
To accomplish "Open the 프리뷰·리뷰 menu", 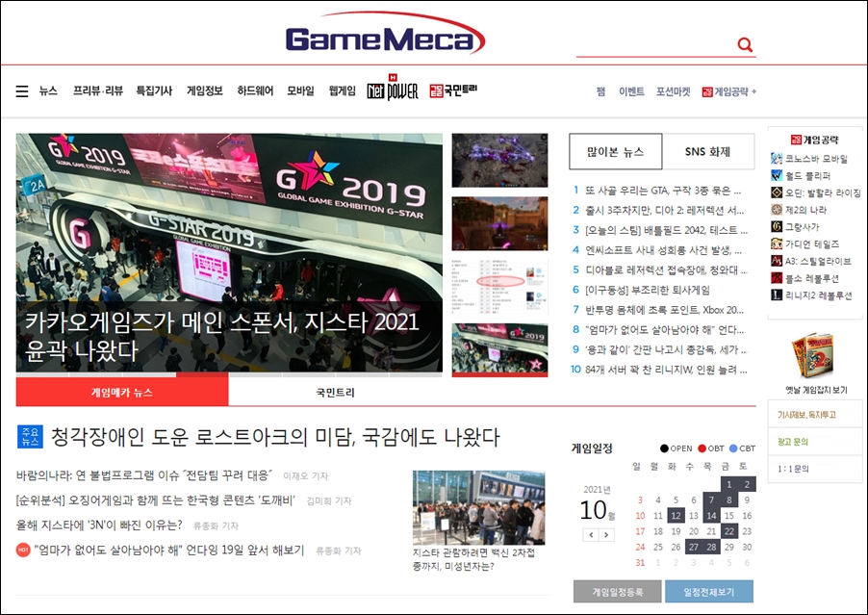I will 98,90.
